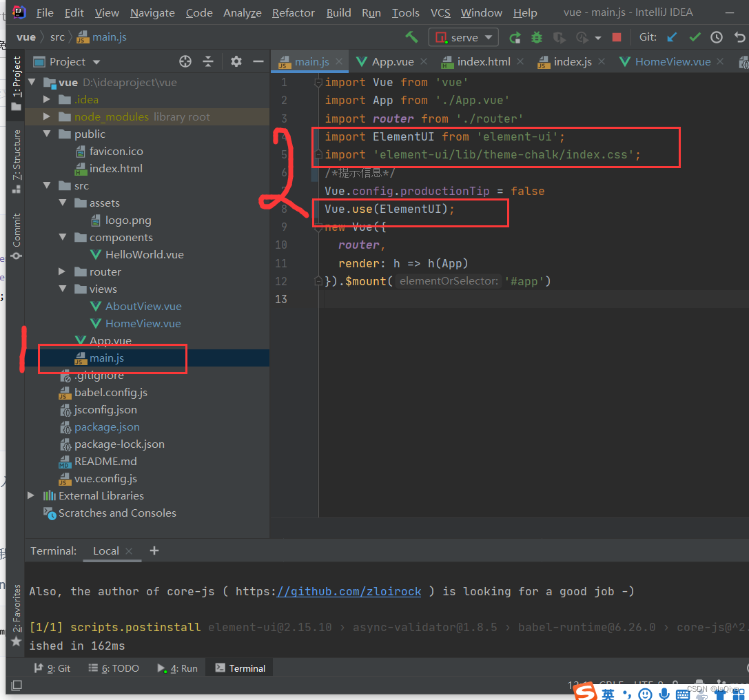
Task: Click the green Debug bug icon
Action: [537, 37]
